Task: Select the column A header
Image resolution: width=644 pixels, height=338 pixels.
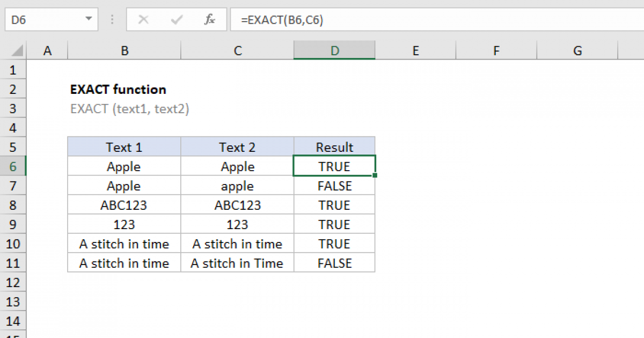Action: pyautogui.click(x=47, y=50)
